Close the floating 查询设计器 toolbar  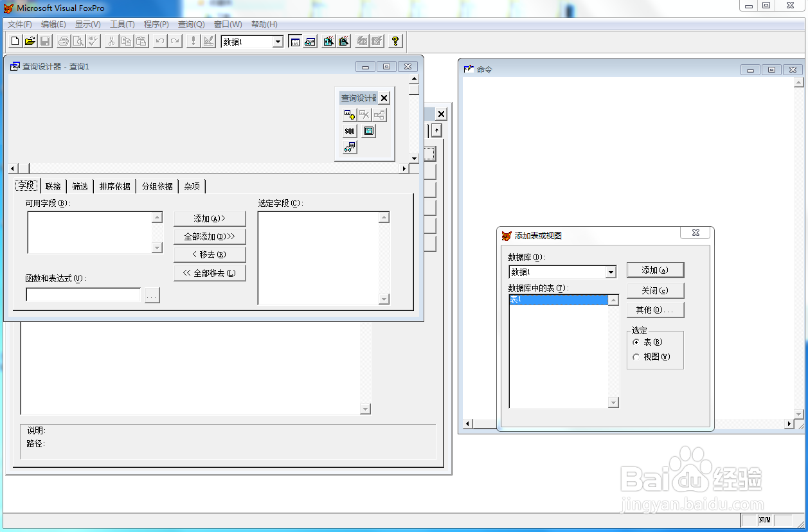point(384,98)
